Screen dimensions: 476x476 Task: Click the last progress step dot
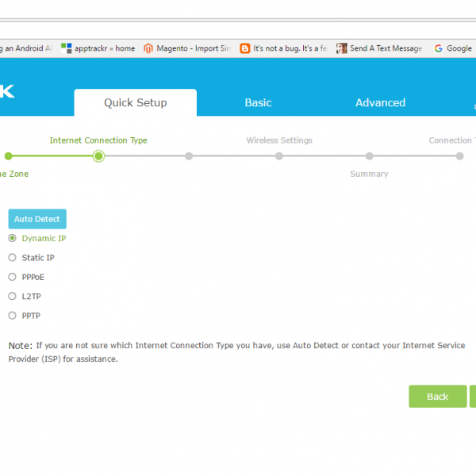(460, 156)
